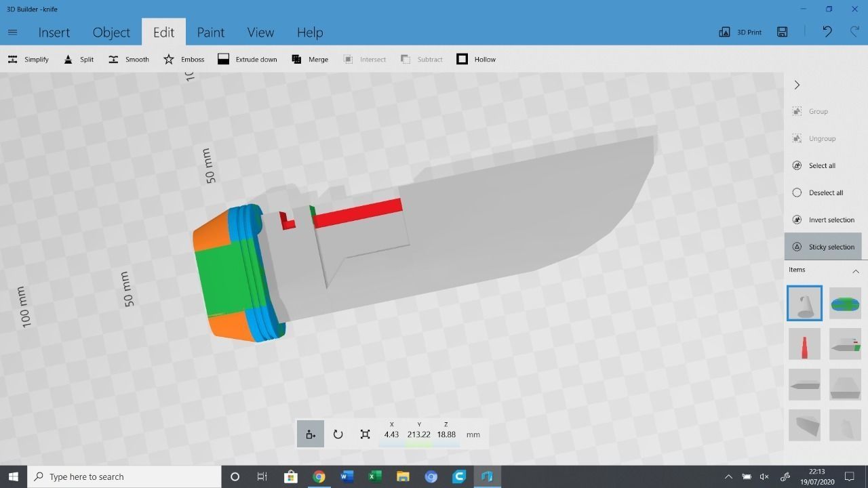The image size is (868, 488).
Task: Choose the Split tool
Action: pyautogui.click(x=78, y=60)
